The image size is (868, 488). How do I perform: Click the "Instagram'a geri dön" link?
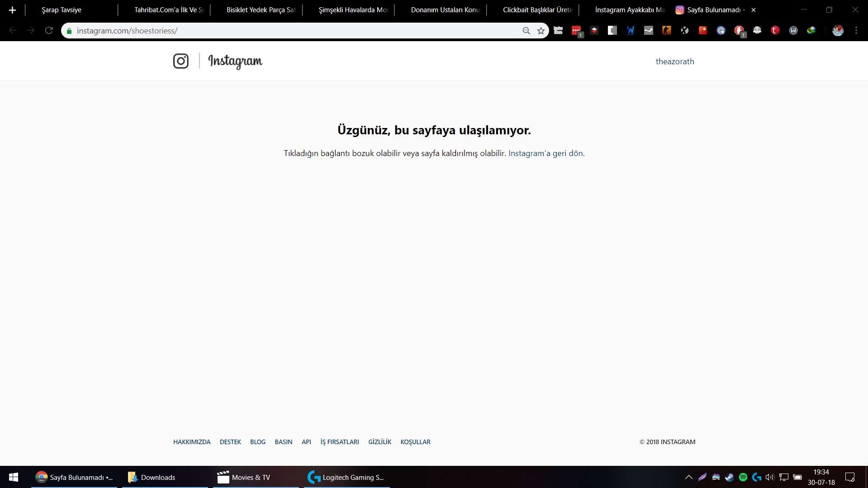coord(546,153)
